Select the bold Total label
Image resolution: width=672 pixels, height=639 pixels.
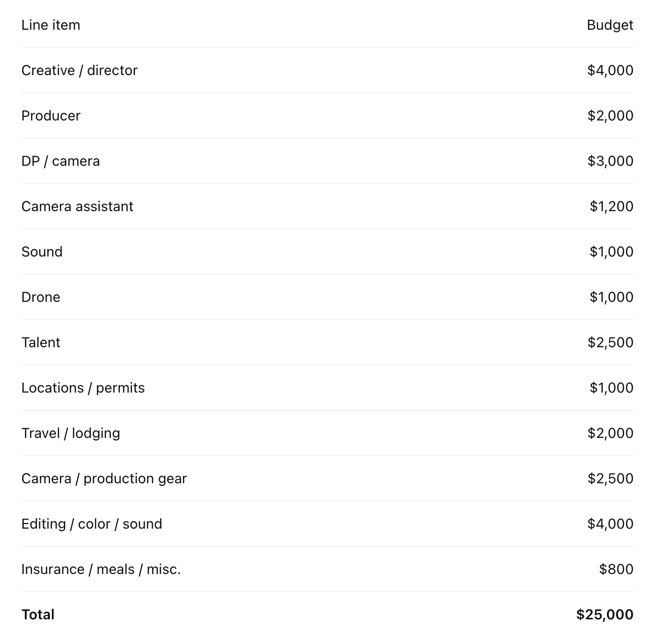pos(38,615)
